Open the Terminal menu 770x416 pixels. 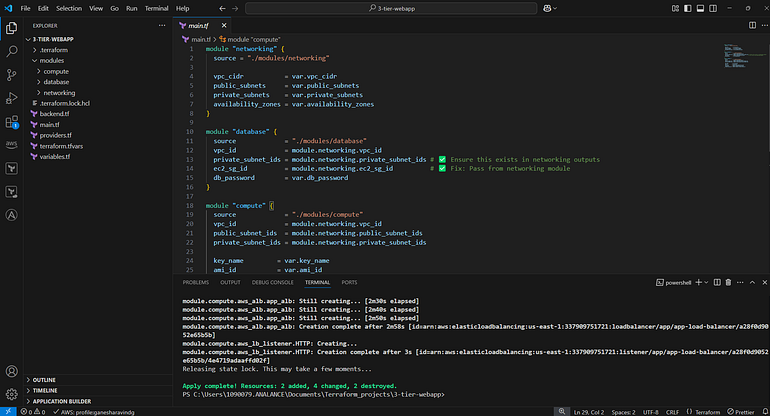154,8
